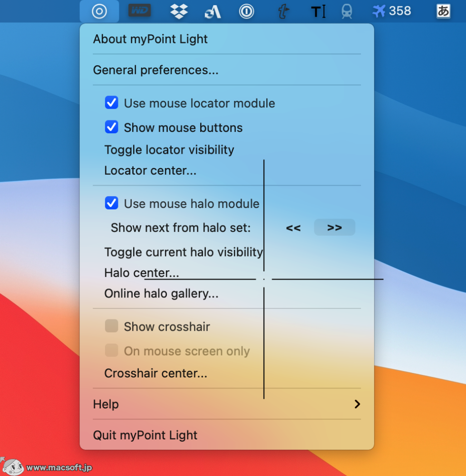Click the myPoint Light menu bar icon
The image size is (466, 476).
(99, 11)
